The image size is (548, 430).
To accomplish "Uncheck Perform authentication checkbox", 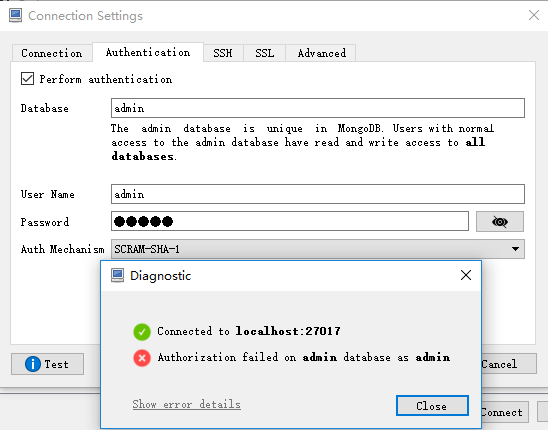I will point(27,79).
